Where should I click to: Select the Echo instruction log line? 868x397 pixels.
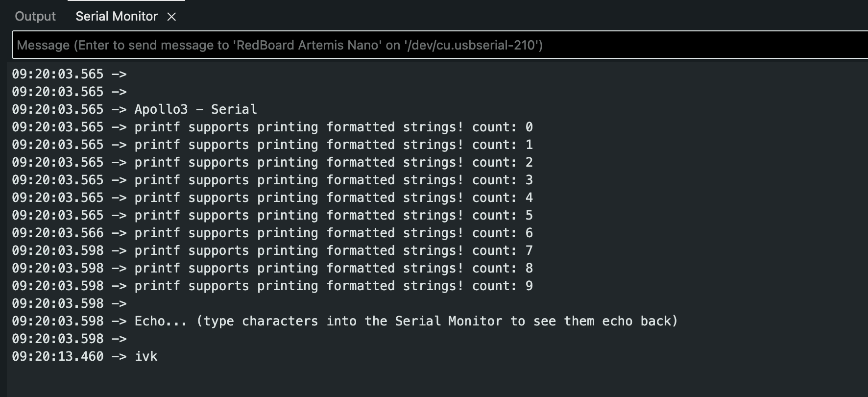click(407, 321)
